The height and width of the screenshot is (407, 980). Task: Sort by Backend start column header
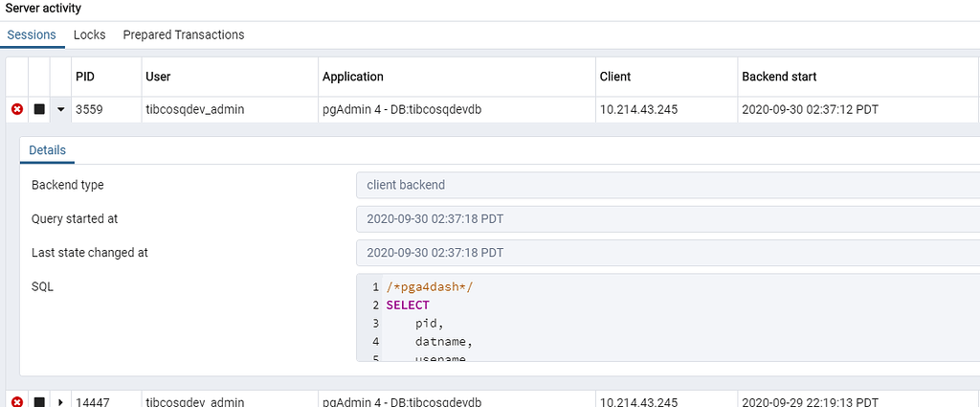pos(778,77)
